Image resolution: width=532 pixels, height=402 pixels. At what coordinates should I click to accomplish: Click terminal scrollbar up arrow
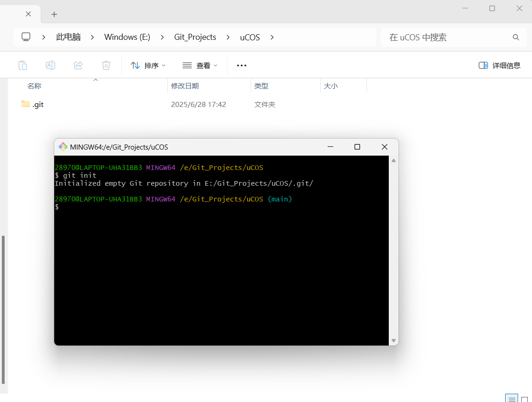tap(393, 161)
